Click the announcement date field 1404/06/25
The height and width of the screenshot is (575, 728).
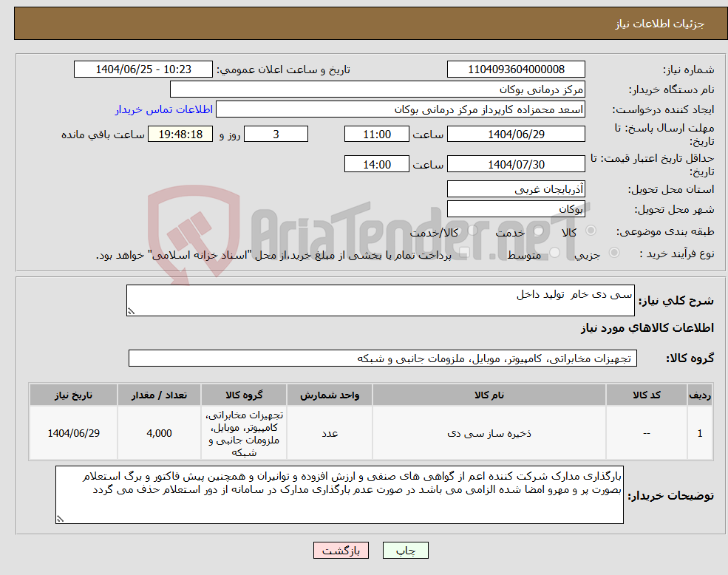143,69
